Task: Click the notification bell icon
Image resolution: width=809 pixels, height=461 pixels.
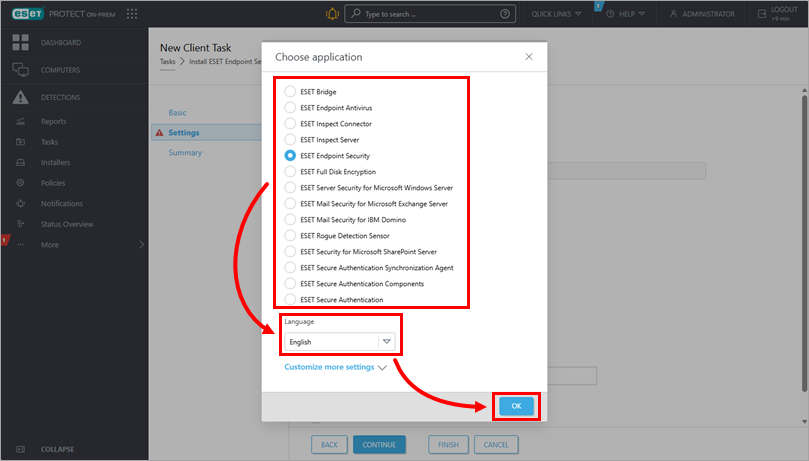Action: coord(332,14)
